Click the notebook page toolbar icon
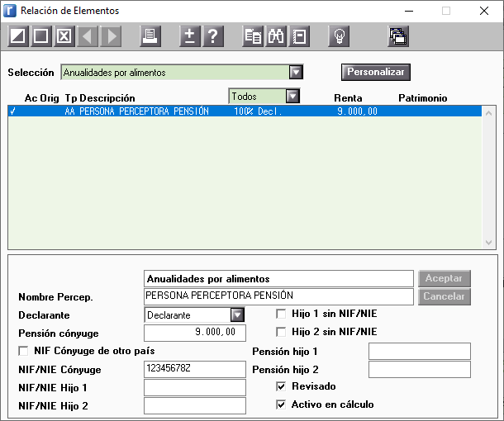The image size is (504, 421). click(299, 36)
